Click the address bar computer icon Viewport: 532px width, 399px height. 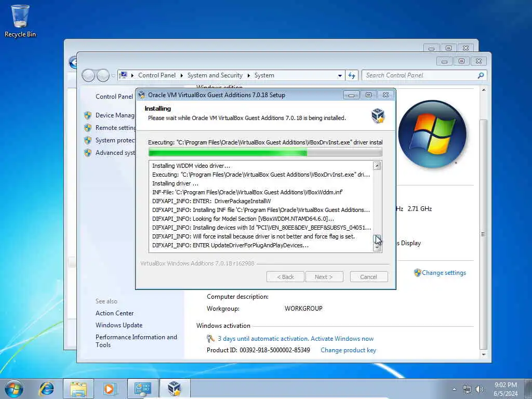click(124, 75)
